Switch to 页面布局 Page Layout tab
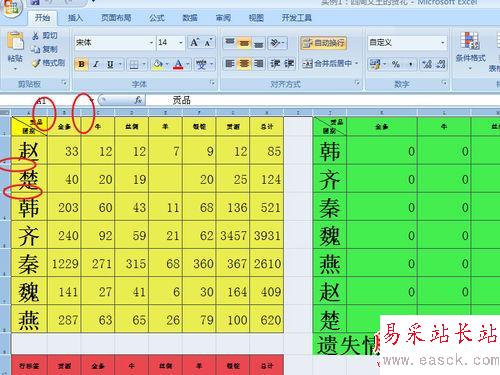The height and width of the screenshot is (375, 500). click(x=116, y=18)
